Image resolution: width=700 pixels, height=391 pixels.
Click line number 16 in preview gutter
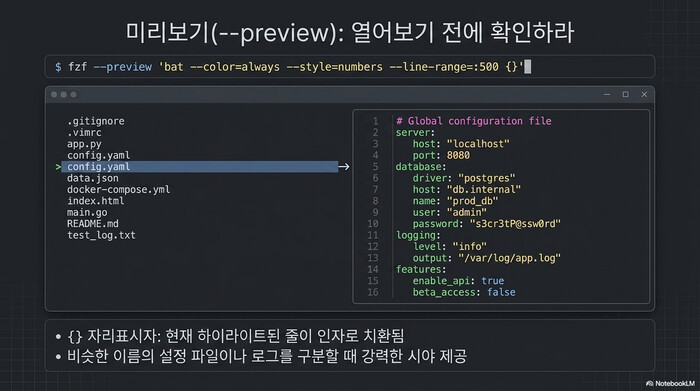click(x=373, y=292)
